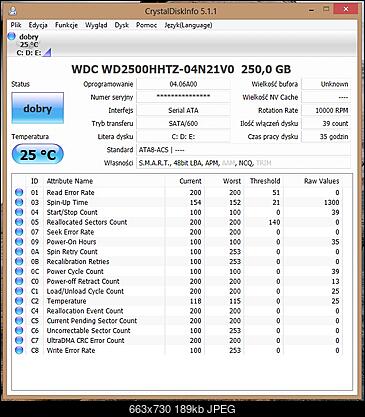This screenshot has width=365, height=417.
Task: Select the Reallocated Sectors Count row name
Action: [87, 222]
